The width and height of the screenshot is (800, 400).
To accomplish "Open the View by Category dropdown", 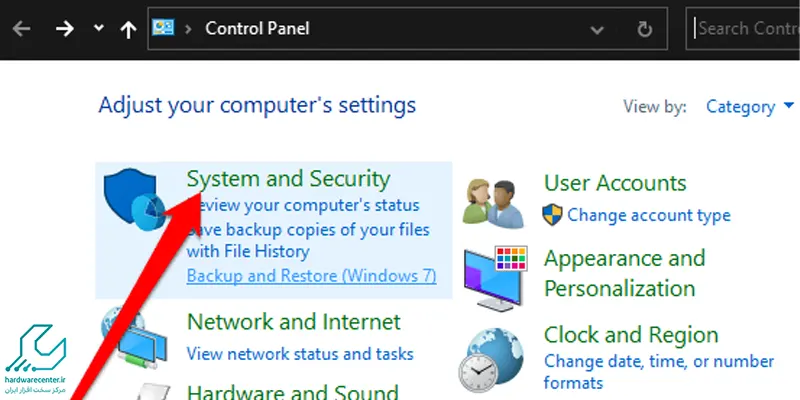I will 750,107.
